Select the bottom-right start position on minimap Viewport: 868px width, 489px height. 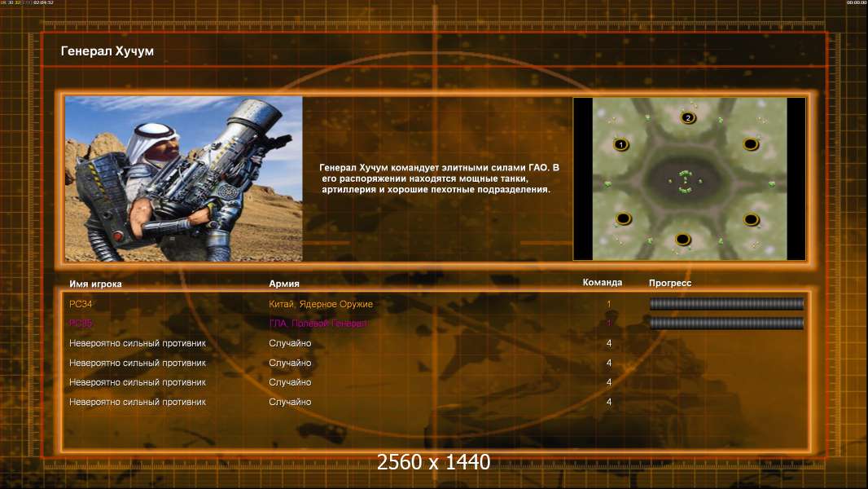pos(752,220)
